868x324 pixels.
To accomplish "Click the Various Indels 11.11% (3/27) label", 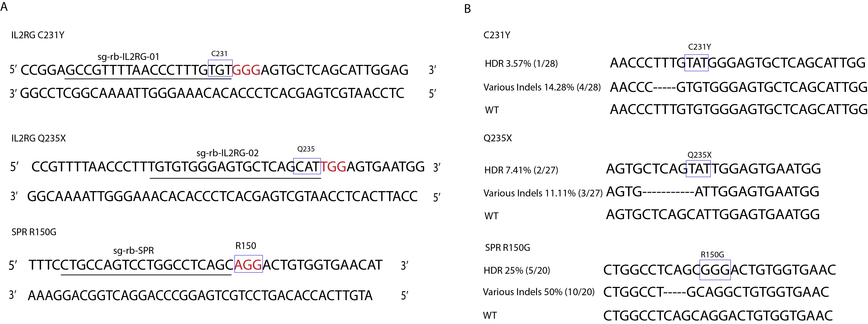I will [543, 193].
